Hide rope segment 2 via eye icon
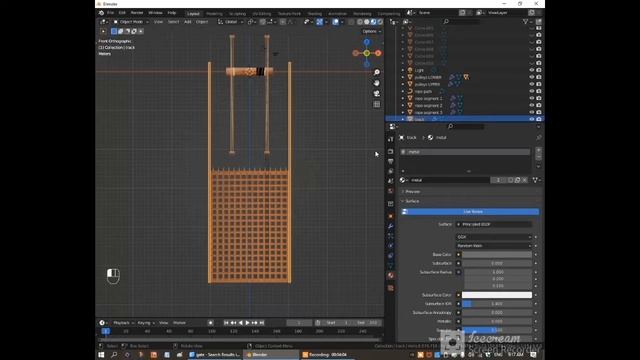Viewport: 640px width, 360px height. tap(531, 105)
